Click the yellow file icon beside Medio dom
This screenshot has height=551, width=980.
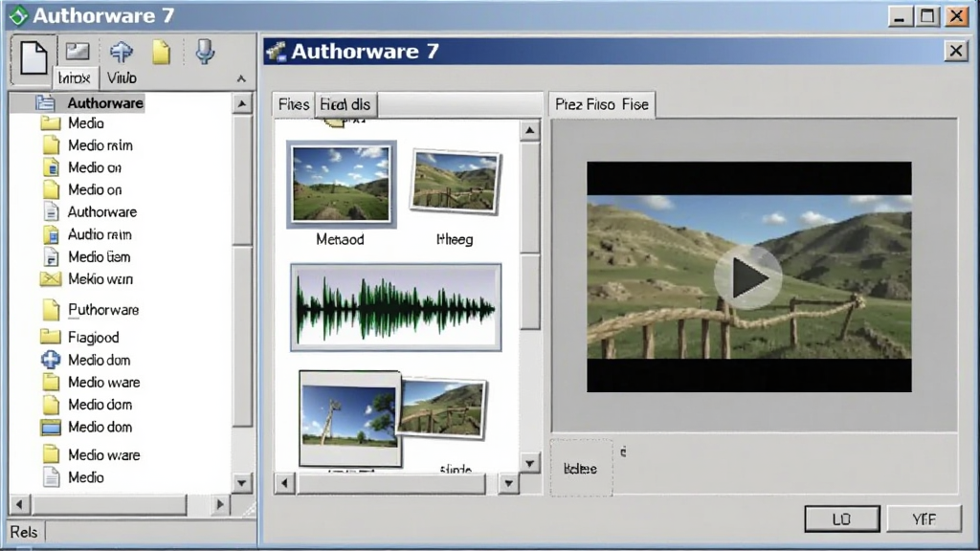click(51, 405)
